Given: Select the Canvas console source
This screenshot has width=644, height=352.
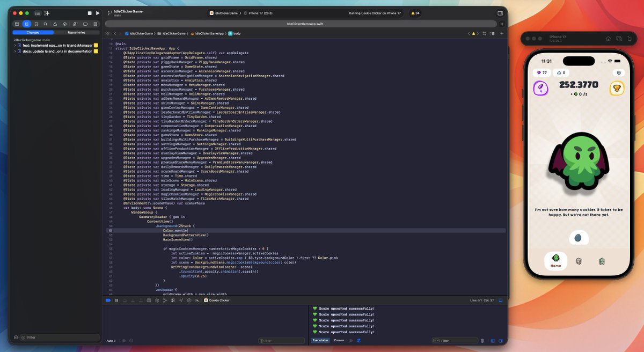Looking at the screenshot, I should (x=339, y=340).
